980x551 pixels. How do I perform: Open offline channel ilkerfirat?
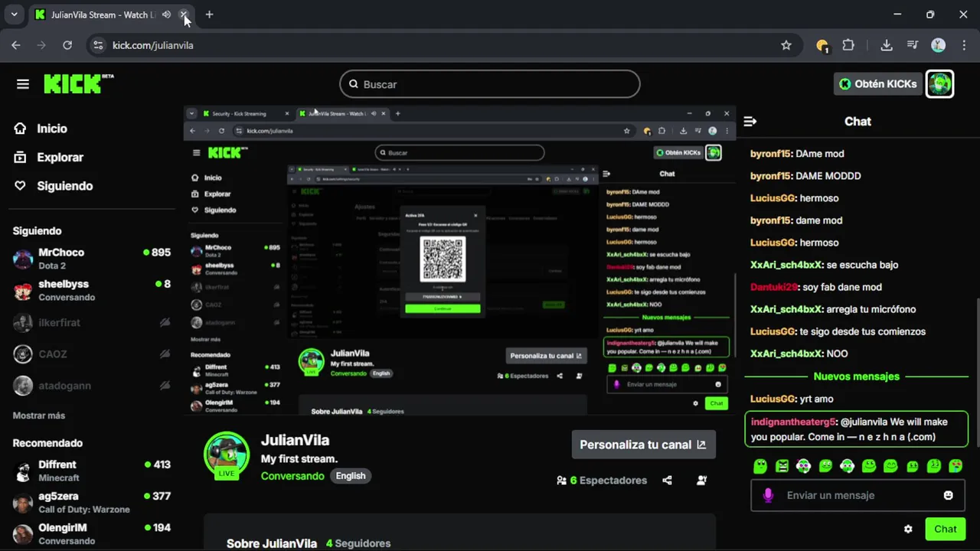pyautogui.click(x=92, y=322)
